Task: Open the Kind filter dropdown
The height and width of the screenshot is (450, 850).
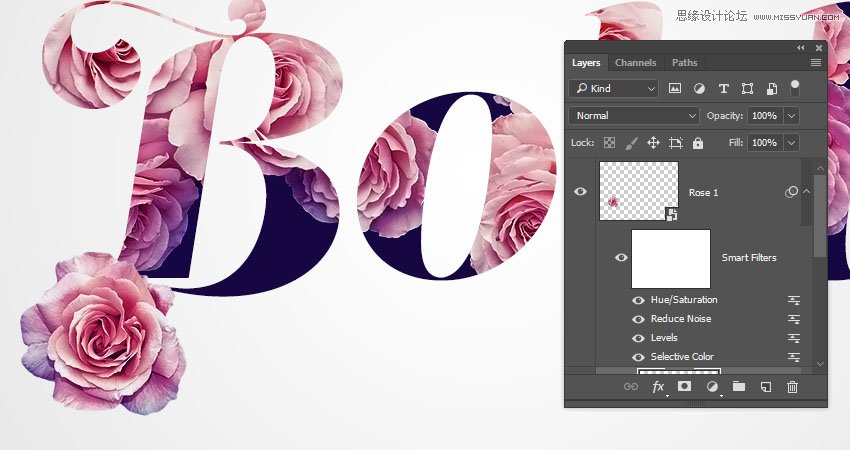Action: pos(614,88)
